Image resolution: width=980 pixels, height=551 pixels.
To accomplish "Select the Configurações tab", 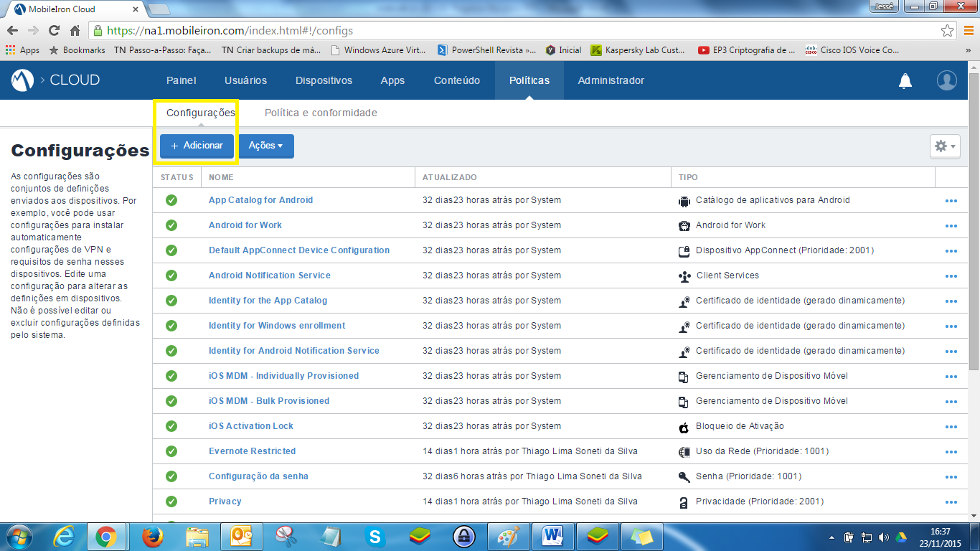I will coord(201,113).
